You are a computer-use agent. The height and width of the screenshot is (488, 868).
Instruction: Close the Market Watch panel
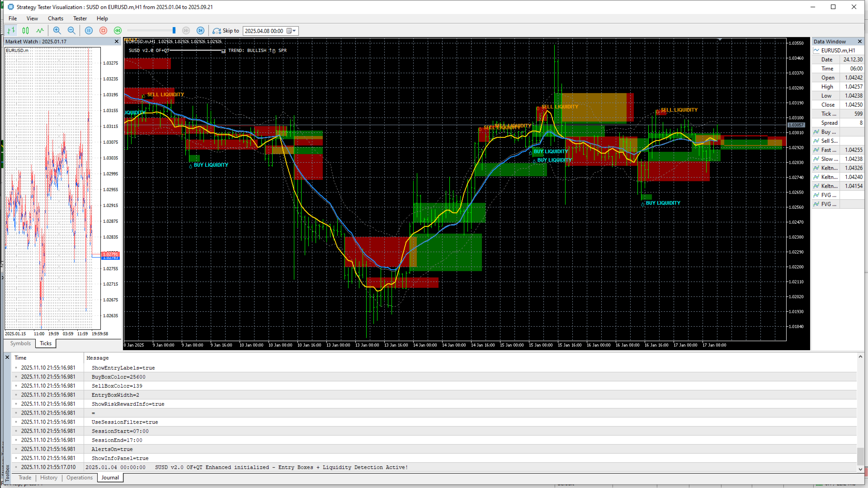pyautogui.click(x=117, y=42)
